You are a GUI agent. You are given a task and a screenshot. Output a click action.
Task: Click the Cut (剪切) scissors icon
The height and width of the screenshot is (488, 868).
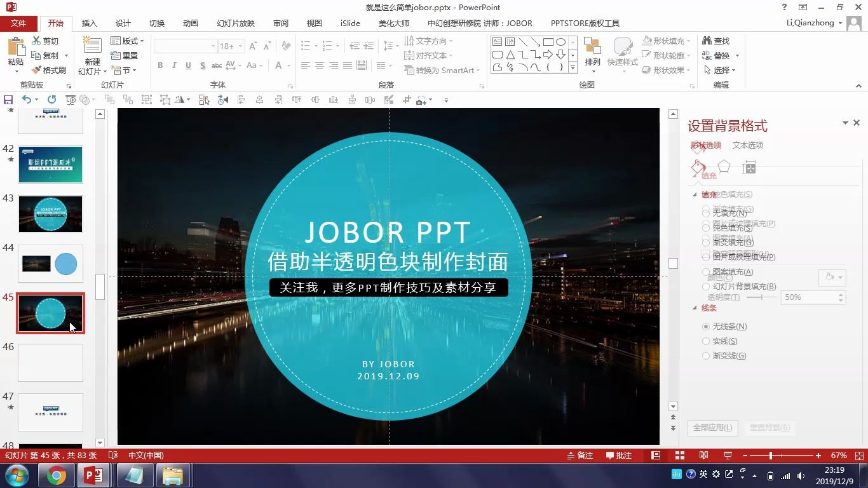pos(36,41)
